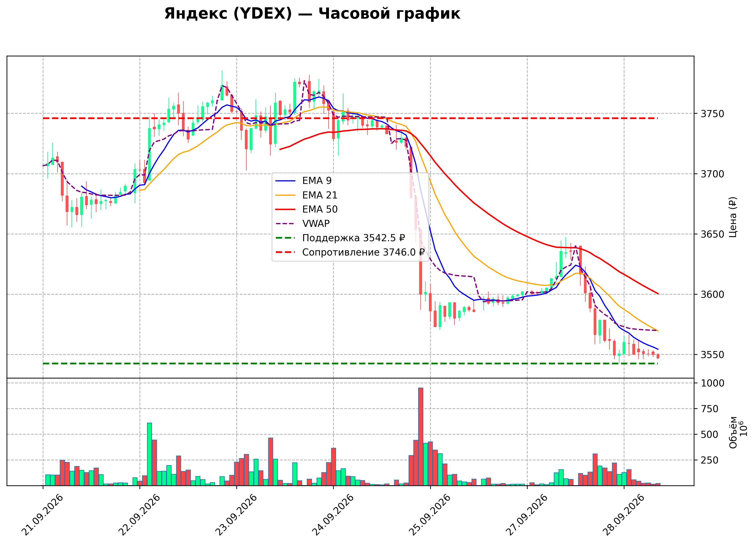Click the 'Поддержка 3542.5 ₽' legend label

(354, 238)
